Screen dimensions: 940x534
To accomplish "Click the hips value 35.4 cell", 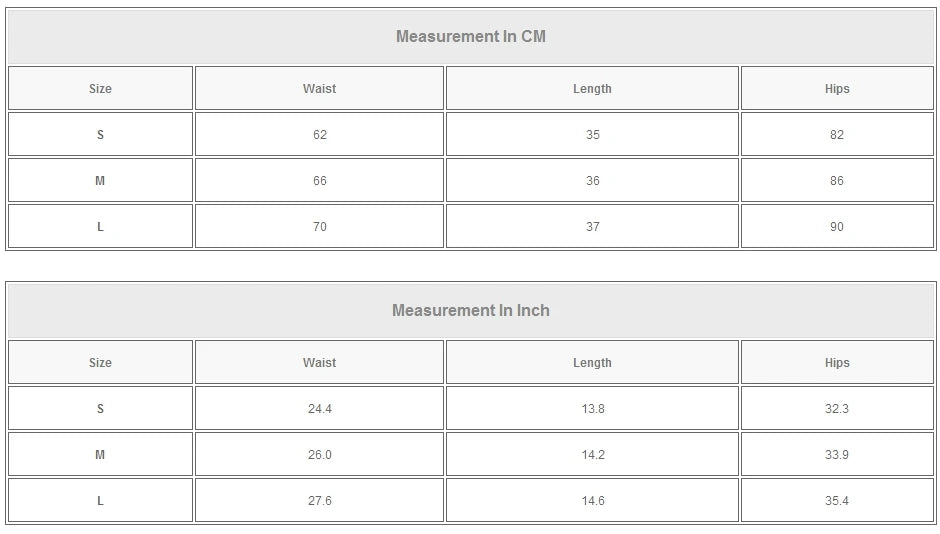I will click(x=837, y=501).
